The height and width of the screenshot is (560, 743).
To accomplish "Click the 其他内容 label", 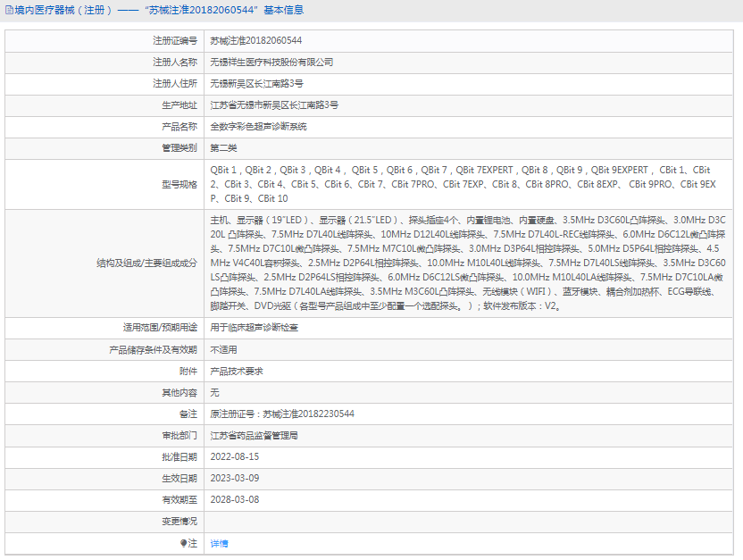I will click(x=179, y=392).
